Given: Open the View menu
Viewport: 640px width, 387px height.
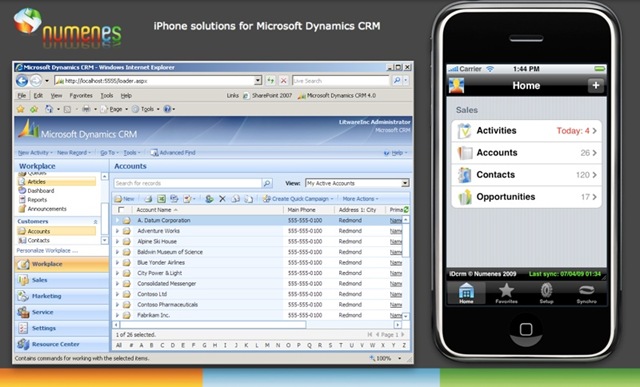Looking at the screenshot, I should pos(56,96).
